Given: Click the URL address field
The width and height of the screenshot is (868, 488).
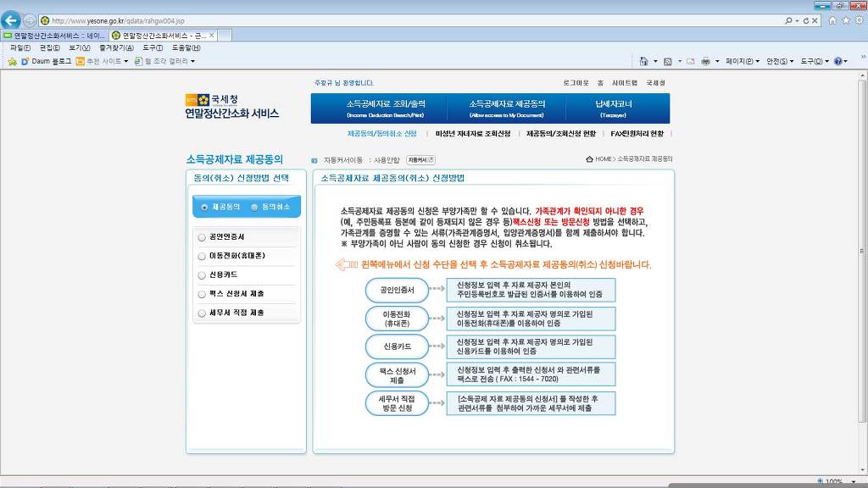Looking at the screenshot, I should click(x=409, y=20).
